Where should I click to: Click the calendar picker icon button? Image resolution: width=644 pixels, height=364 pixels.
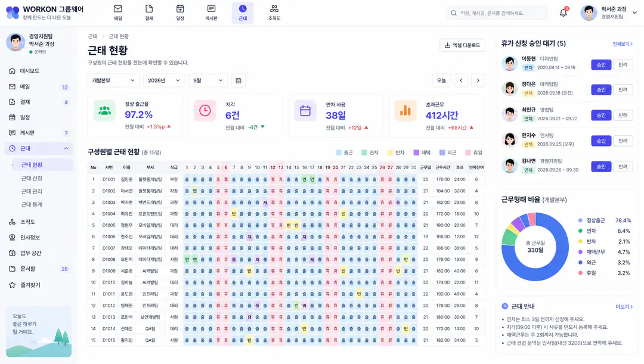pos(239,80)
